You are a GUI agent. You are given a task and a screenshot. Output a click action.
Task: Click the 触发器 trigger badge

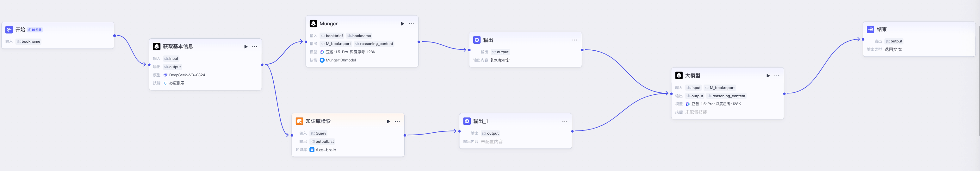35,30
